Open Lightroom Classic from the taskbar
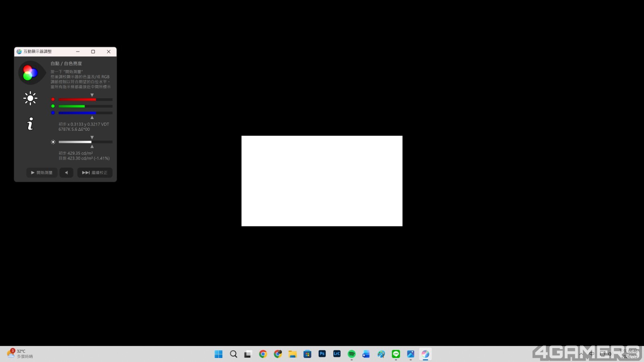644x362 pixels. pos(337,354)
